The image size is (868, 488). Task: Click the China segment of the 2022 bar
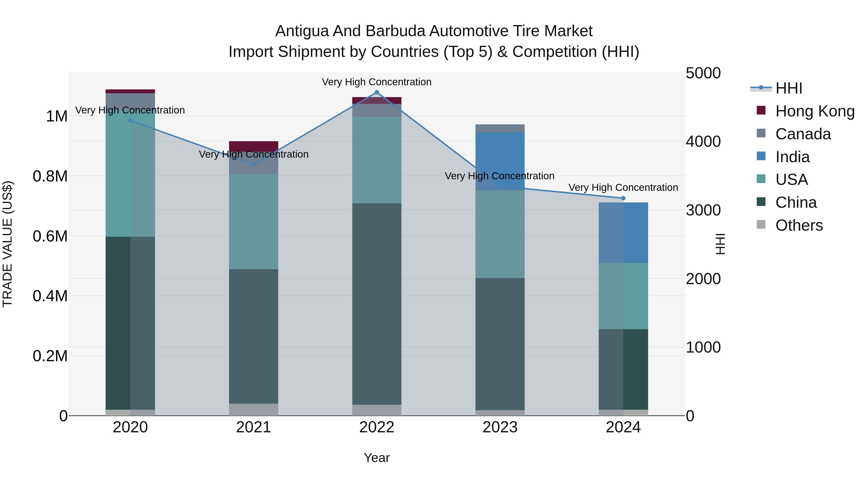click(377, 304)
